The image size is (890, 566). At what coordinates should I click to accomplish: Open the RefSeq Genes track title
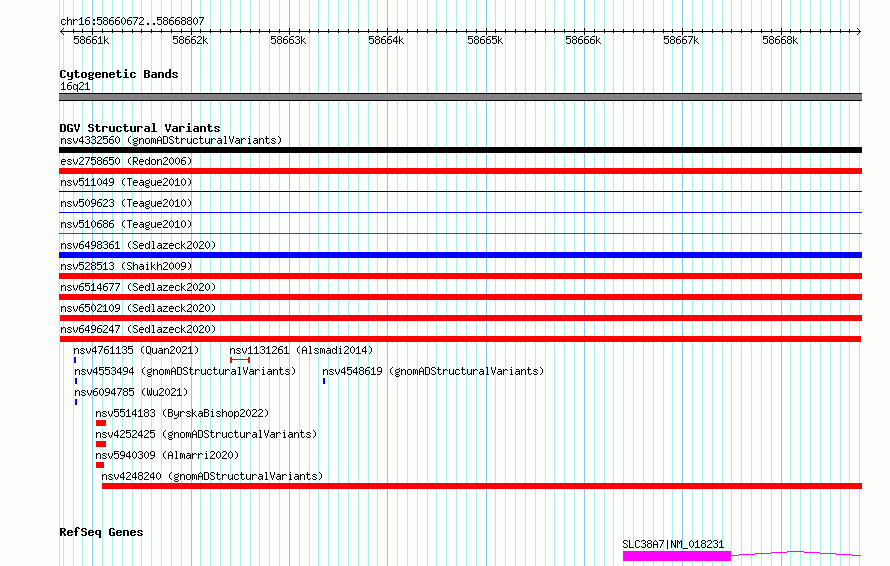pos(101,532)
